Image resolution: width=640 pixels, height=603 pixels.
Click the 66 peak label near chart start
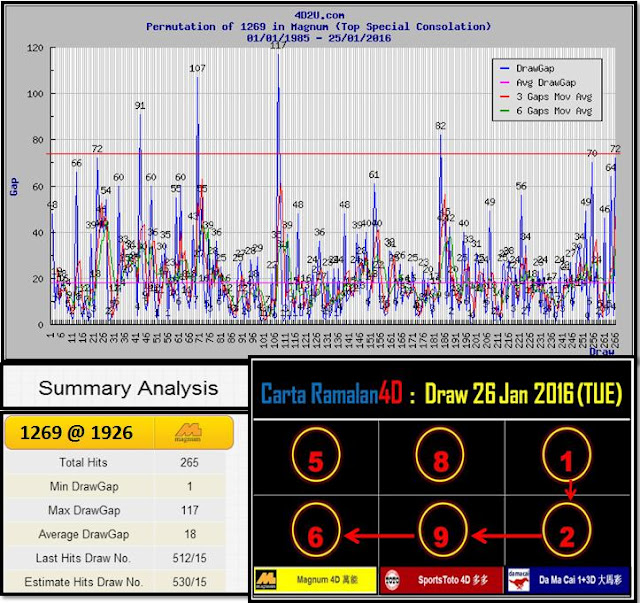click(x=76, y=163)
